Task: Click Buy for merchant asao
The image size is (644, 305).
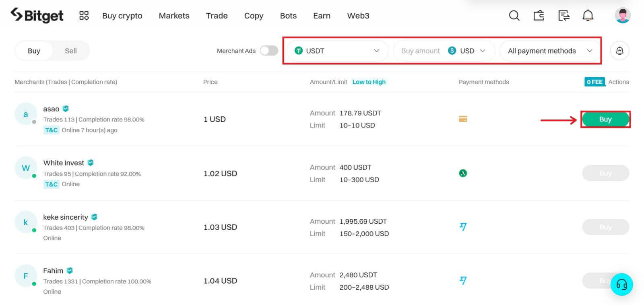Action: tap(605, 119)
